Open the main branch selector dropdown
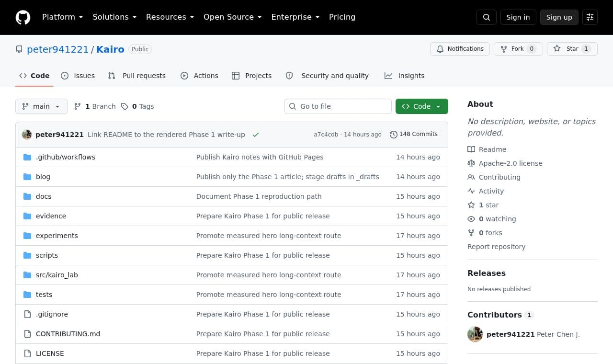Image resolution: width=613 pixels, height=364 pixels. coord(41,106)
